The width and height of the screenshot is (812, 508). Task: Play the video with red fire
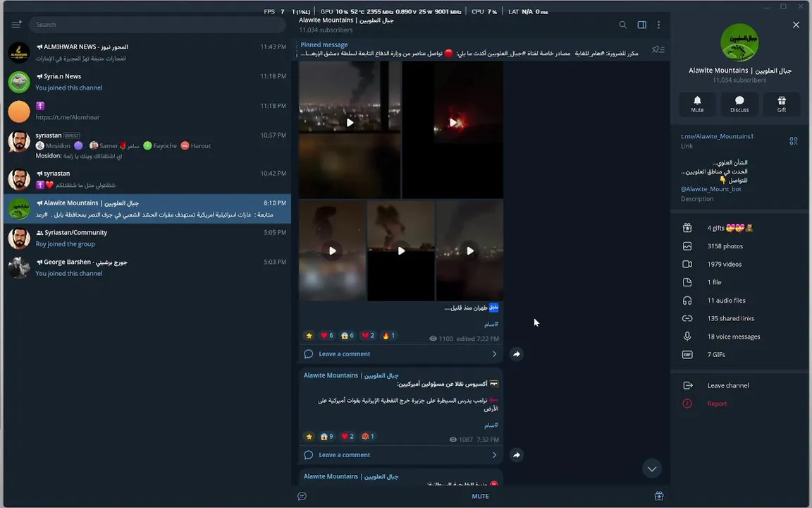coord(453,123)
